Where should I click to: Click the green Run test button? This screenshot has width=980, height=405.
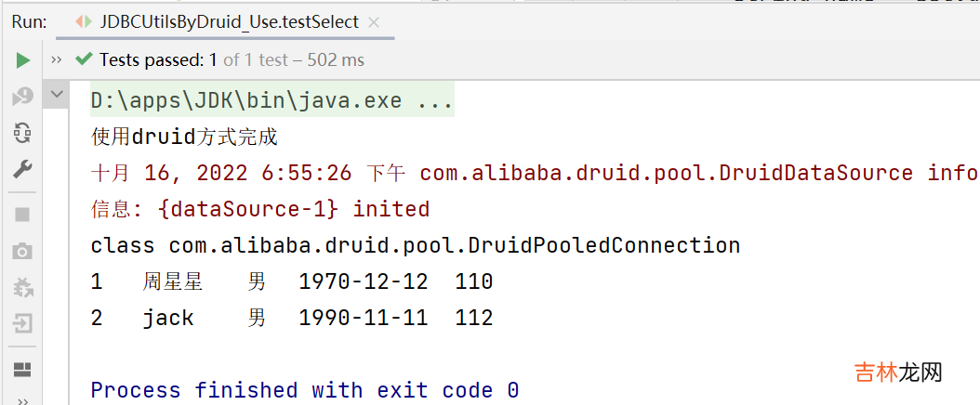(22, 60)
